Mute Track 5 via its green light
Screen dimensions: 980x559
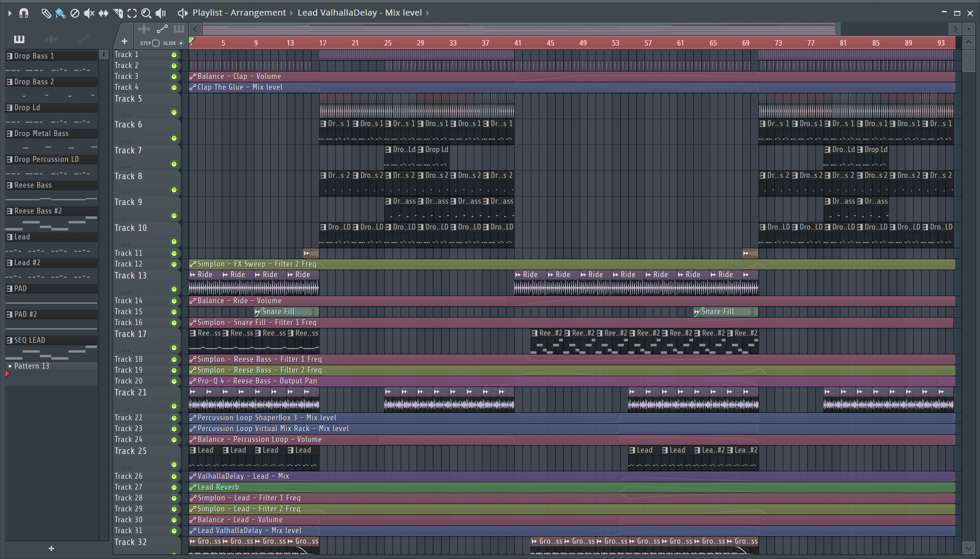click(174, 113)
